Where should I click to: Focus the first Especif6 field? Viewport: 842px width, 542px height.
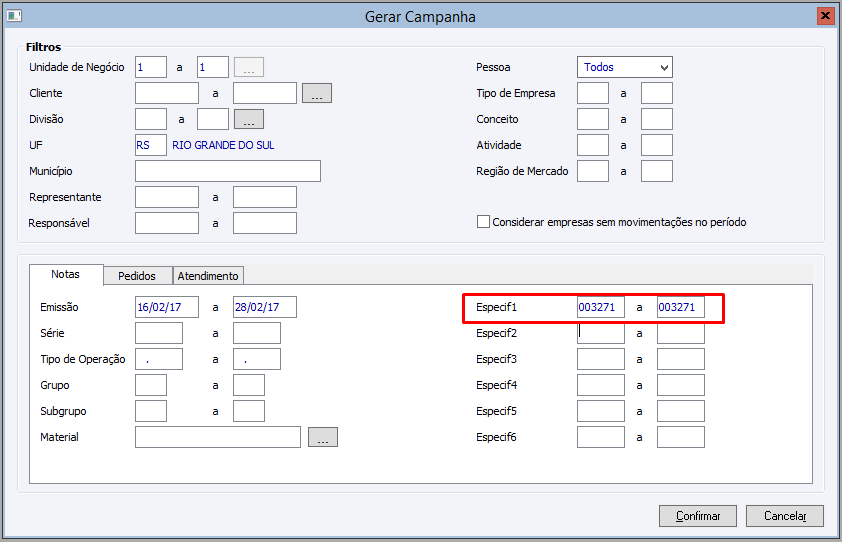601,437
